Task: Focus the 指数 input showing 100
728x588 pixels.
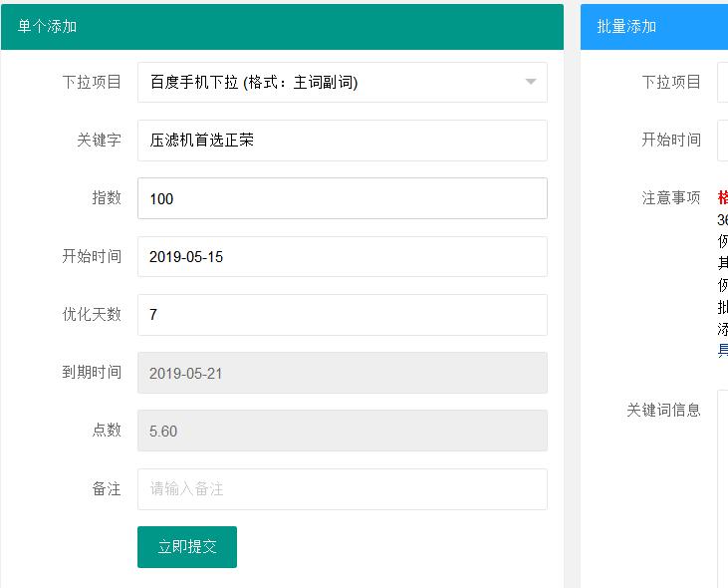Action: 342,198
